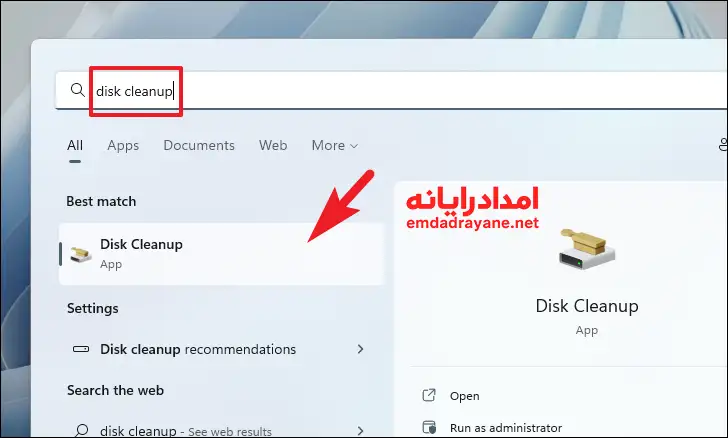Open the Disk cleanup recommendations setting
Image resolution: width=728 pixels, height=438 pixels.
198,350
